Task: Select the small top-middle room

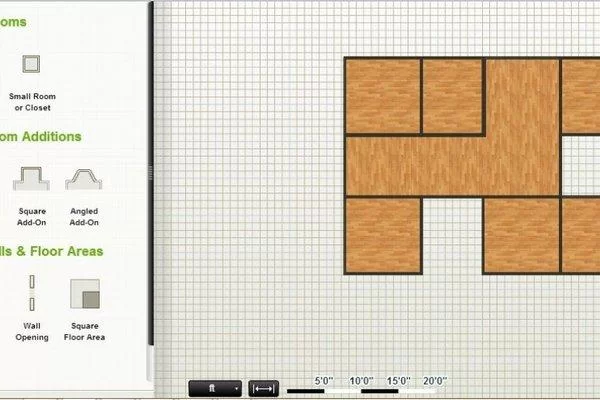Action: [x=452, y=96]
